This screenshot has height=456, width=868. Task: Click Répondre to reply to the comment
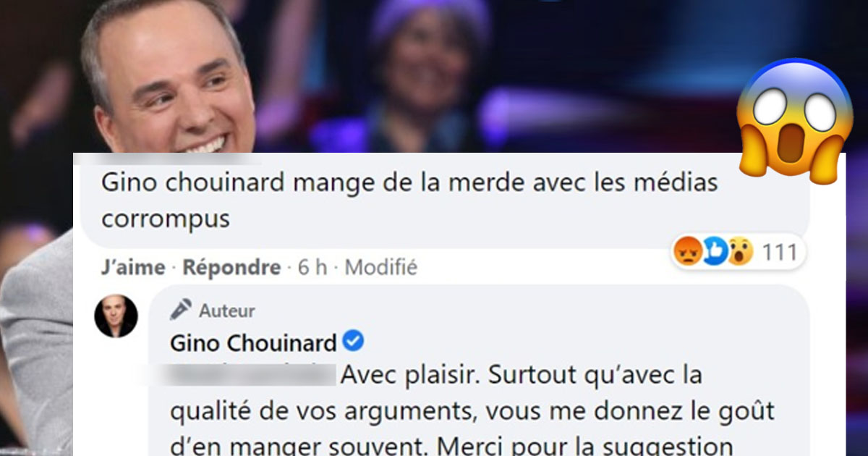[x=231, y=268]
